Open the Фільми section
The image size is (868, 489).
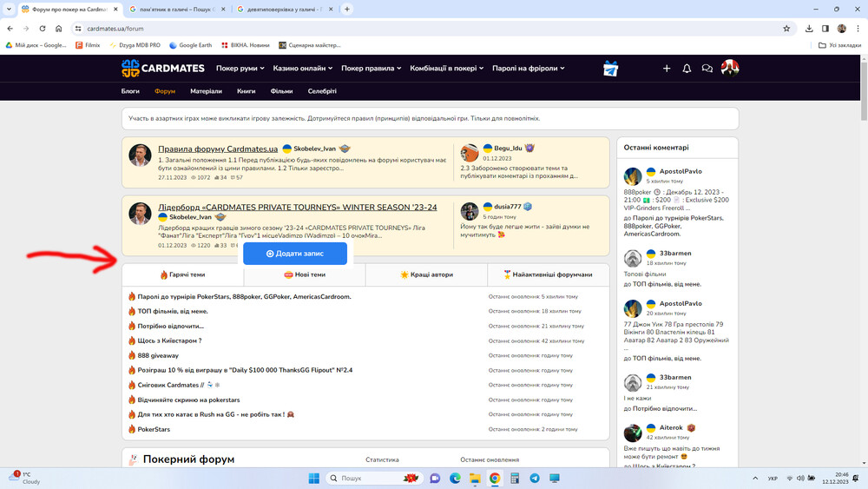click(x=282, y=91)
